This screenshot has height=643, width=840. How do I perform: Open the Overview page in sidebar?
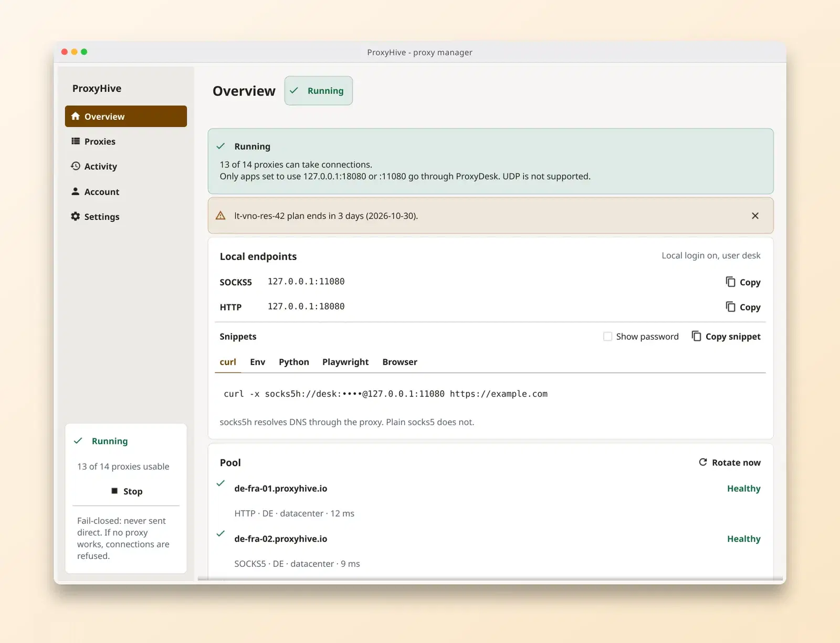pos(126,116)
